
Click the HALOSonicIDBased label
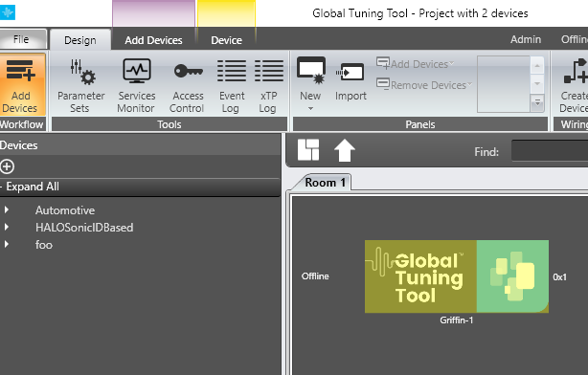[84, 228]
